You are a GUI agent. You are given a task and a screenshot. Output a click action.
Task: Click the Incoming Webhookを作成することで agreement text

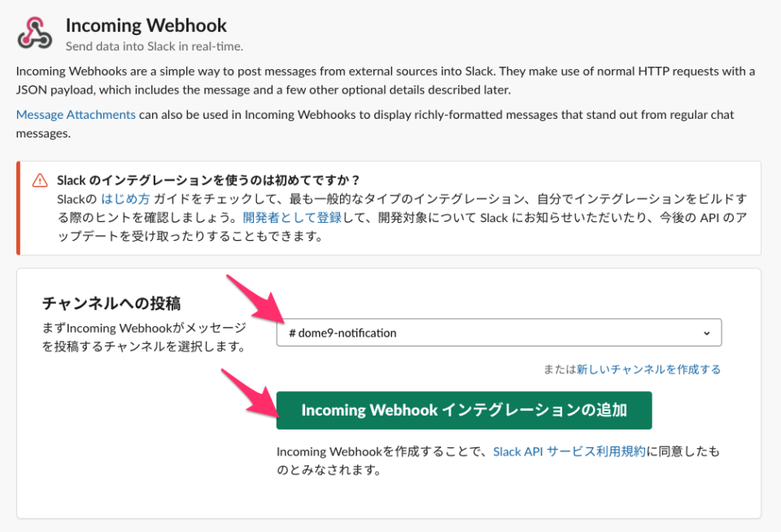pyautogui.click(x=498, y=460)
